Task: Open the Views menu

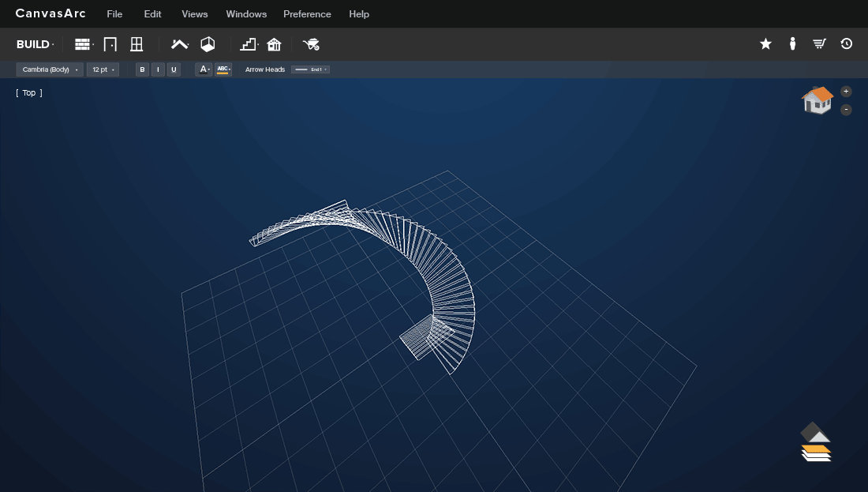Action: pos(195,14)
